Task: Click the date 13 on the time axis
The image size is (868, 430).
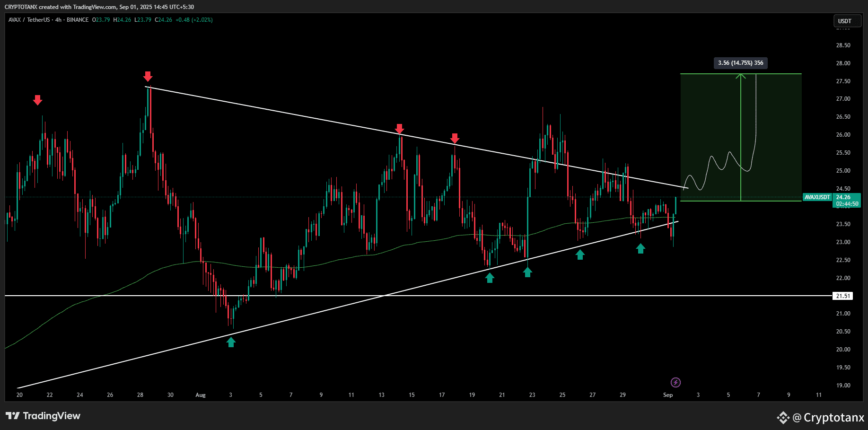Action: [381, 395]
